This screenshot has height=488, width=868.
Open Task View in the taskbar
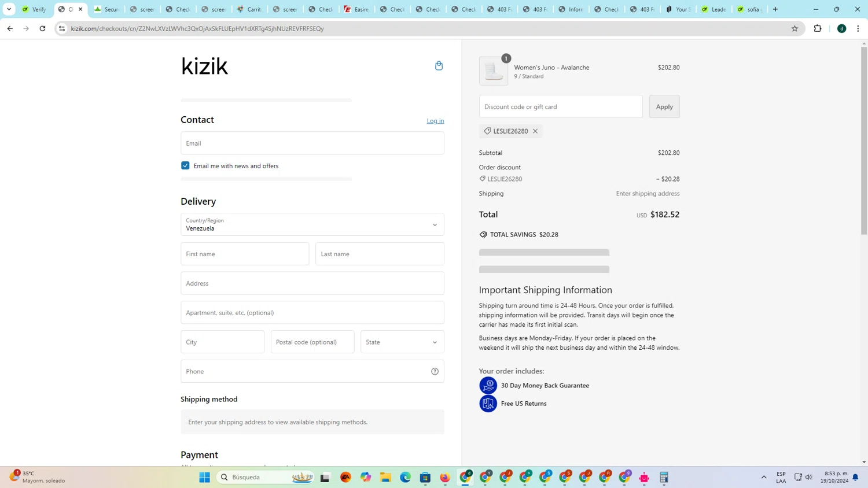point(325,477)
